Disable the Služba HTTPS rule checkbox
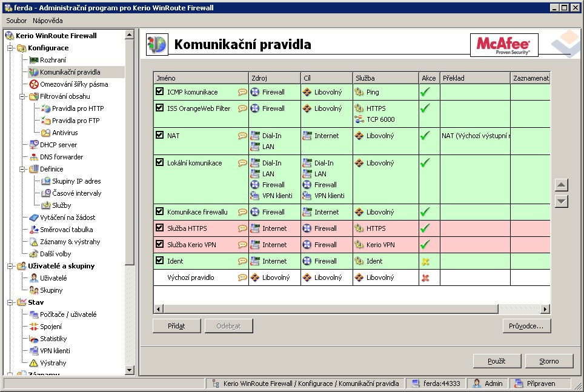 tap(160, 228)
